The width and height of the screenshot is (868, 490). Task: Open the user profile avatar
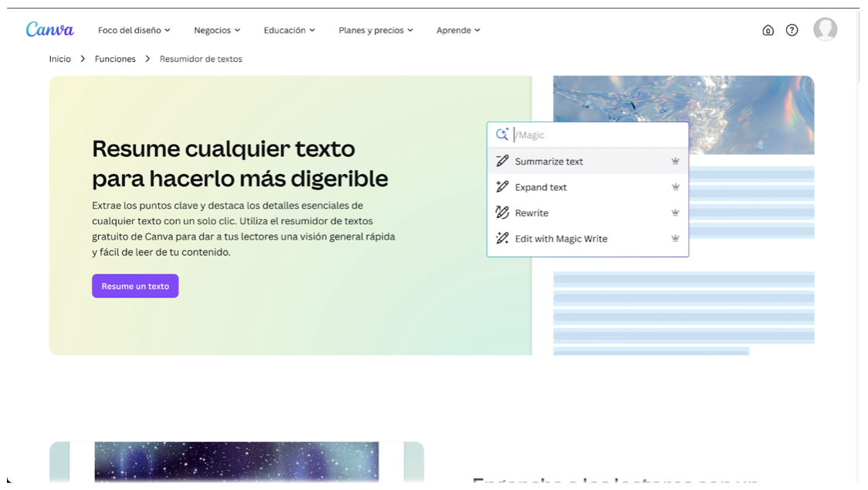click(x=825, y=29)
